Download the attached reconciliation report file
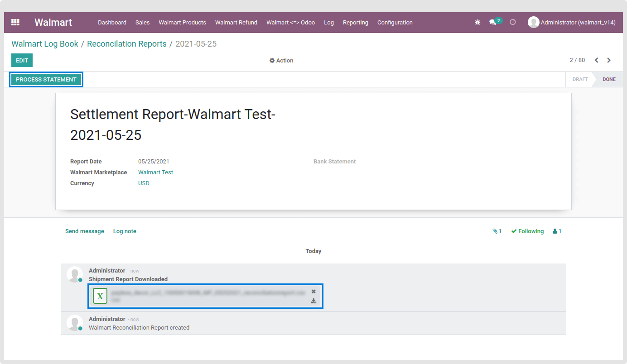 (313, 301)
